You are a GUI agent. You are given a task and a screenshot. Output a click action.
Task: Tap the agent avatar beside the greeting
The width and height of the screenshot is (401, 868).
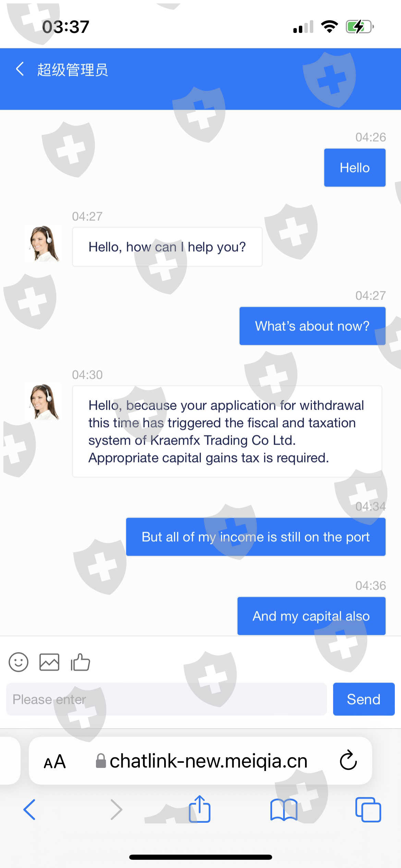(x=44, y=244)
